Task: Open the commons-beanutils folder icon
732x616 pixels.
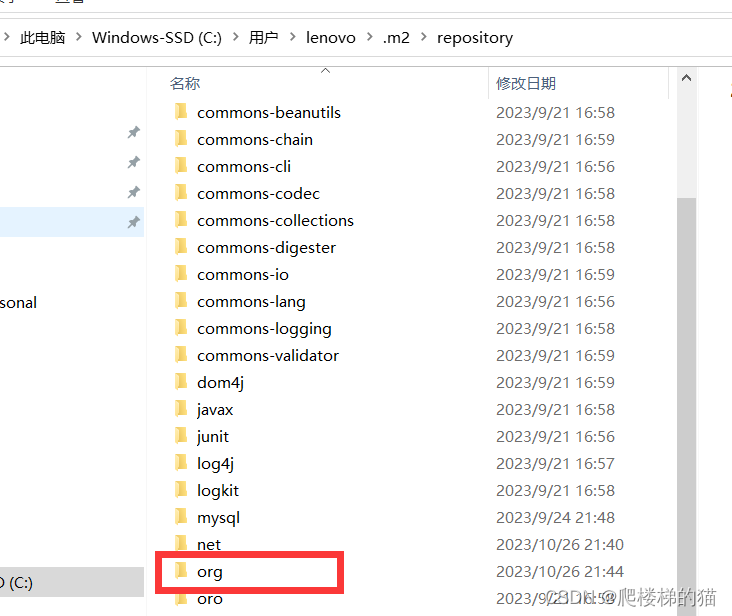Action: [181, 112]
